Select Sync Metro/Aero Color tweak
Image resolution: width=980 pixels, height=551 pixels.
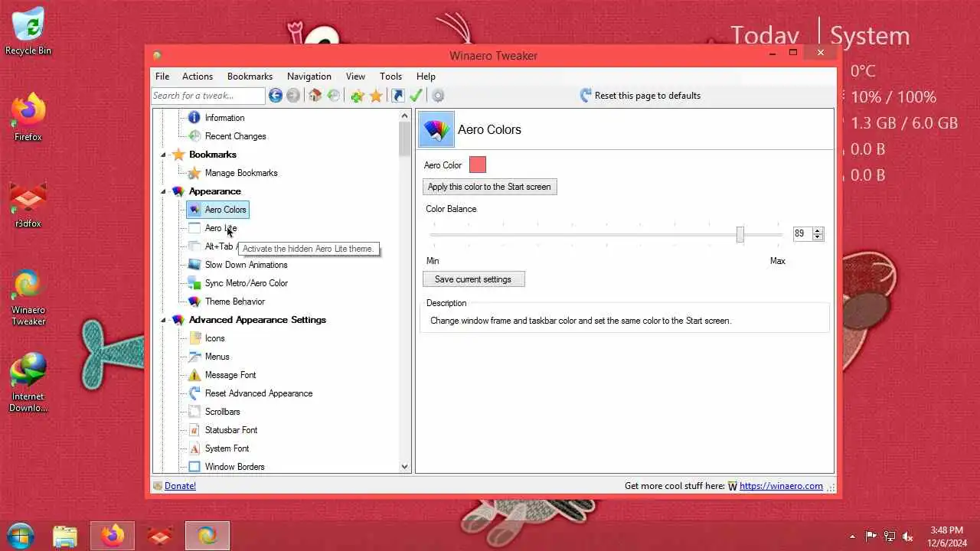(246, 283)
